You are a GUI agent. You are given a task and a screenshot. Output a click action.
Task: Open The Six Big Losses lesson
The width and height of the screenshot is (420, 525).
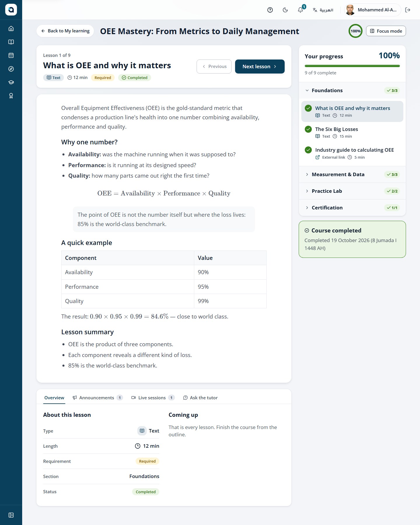tap(352, 132)
